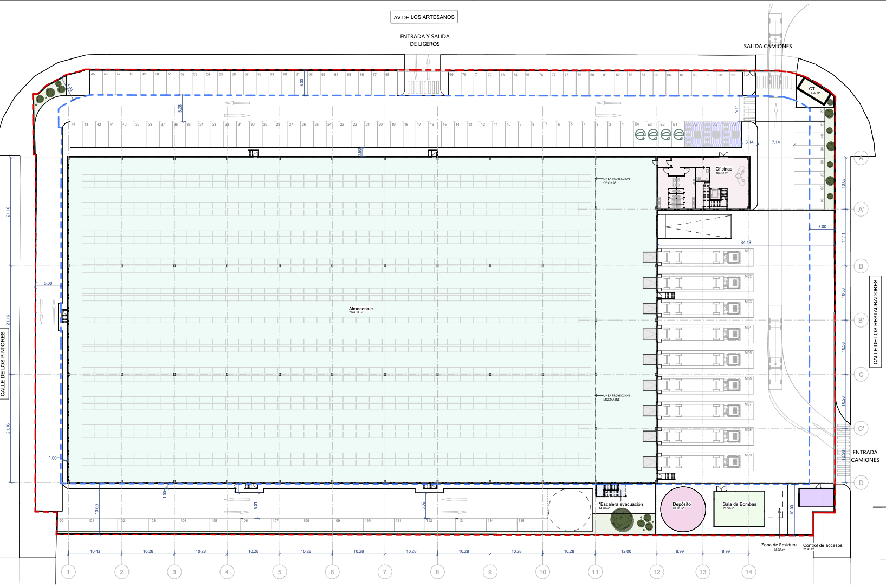Click the Escalera evacuación label
This screenshot has height=588, width=886.
621,504
